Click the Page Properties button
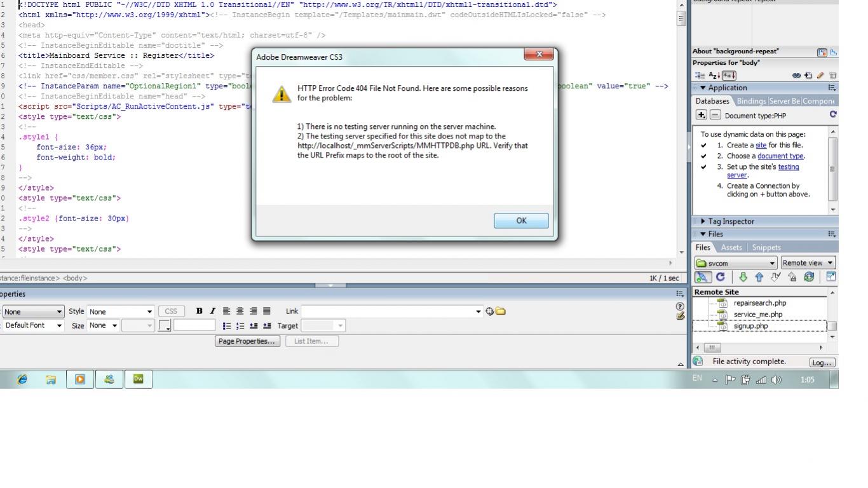Viewport: 868px width, 488px height. (248, 341)
